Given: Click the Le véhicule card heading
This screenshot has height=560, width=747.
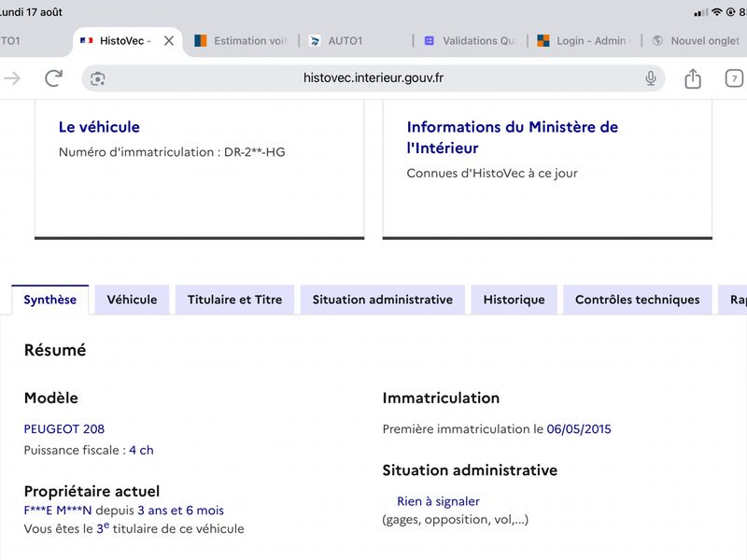Looking at the screenshot, I should point(99,127).
